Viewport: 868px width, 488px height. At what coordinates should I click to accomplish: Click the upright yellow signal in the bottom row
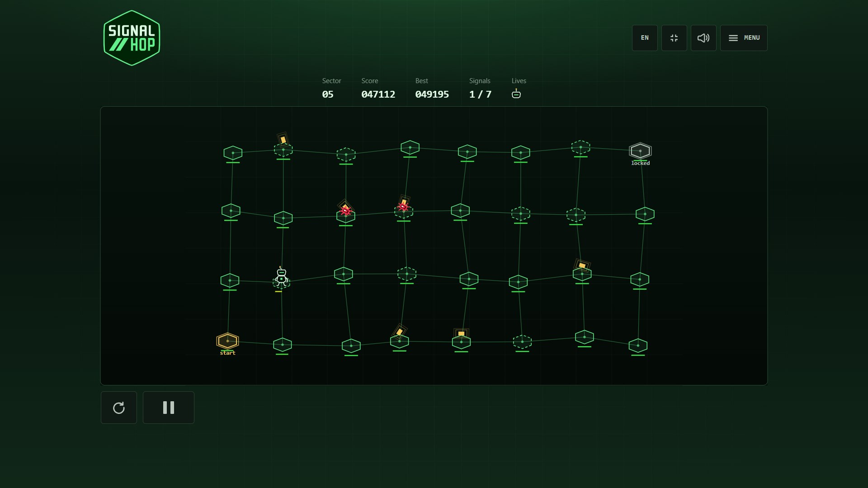pyautogui.click(x=461, y=333)
